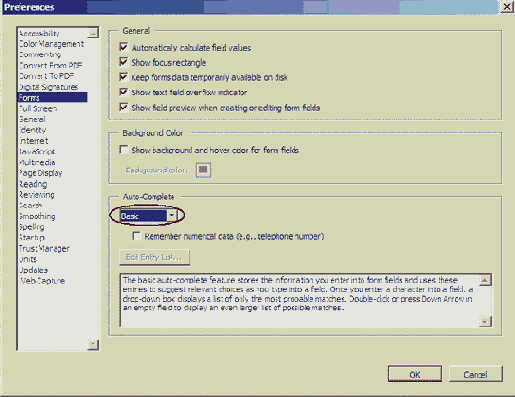The image size is (515, 397).
Task: Select Color Management in category list
Action: (x=52, y=44)
